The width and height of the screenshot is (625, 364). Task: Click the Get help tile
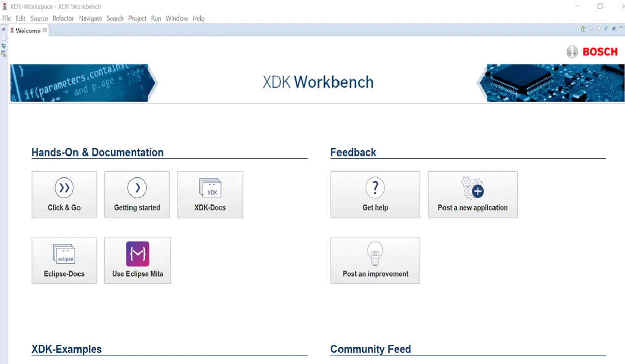pyautogui.click(x=375, y=194)
